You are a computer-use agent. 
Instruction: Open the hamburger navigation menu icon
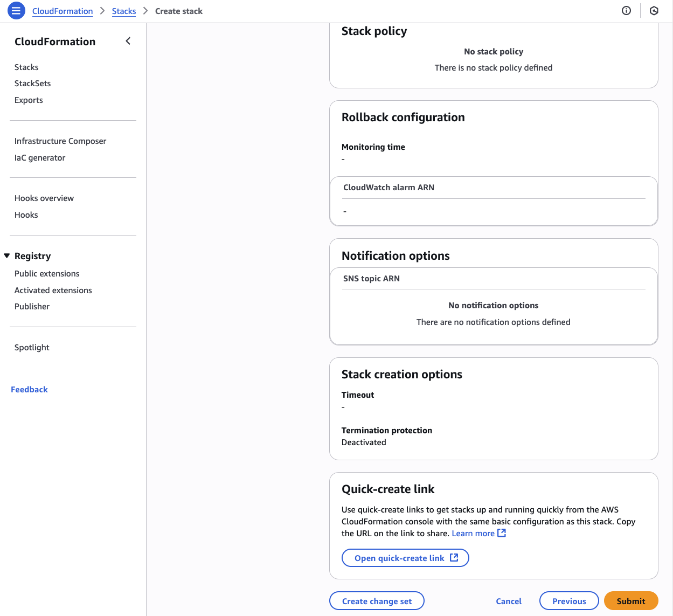point(16,11)
